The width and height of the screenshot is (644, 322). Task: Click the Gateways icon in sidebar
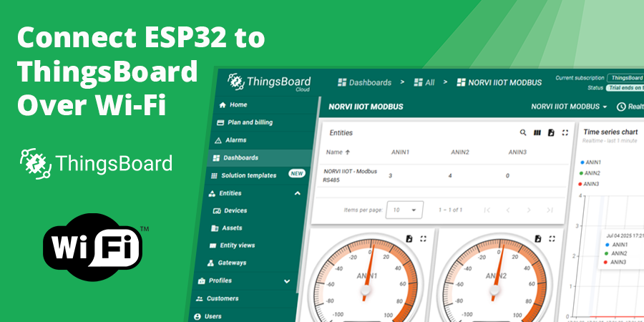pyautogui.click(x=210, y=263)
